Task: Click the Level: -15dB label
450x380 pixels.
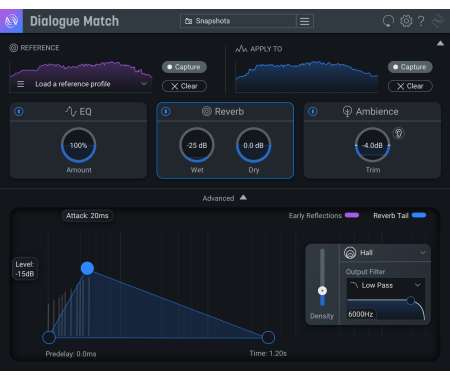Action: (x=25, y=269)
